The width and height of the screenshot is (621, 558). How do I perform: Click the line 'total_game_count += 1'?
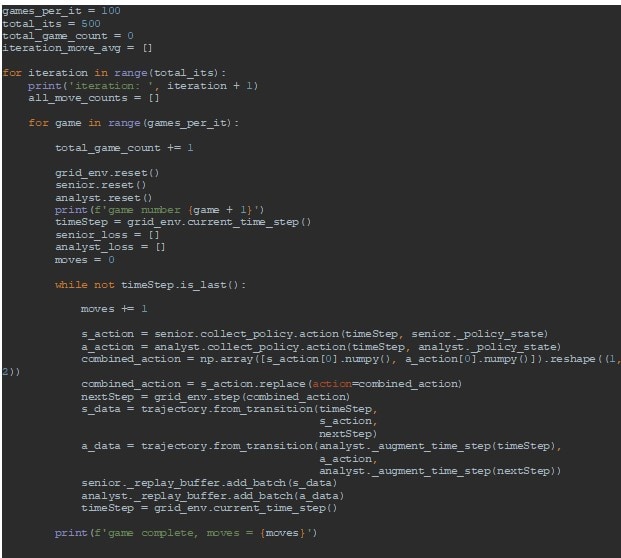(x=124, y=148)
